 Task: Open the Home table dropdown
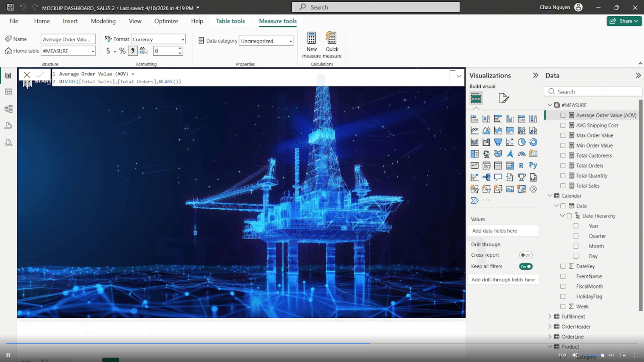tap(68, 51)
